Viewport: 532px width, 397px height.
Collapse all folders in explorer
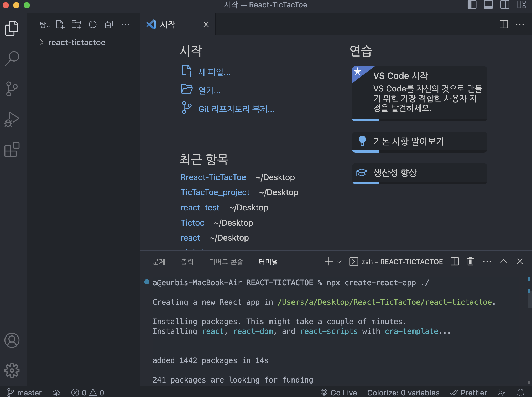[x=109, y=25]
